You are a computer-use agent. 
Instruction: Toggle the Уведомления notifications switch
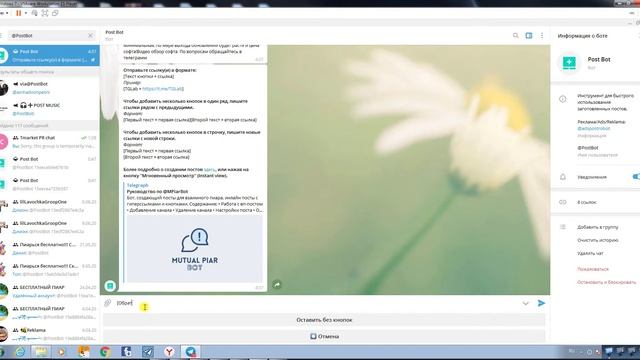pyautogui.click(x=636, y=177)
